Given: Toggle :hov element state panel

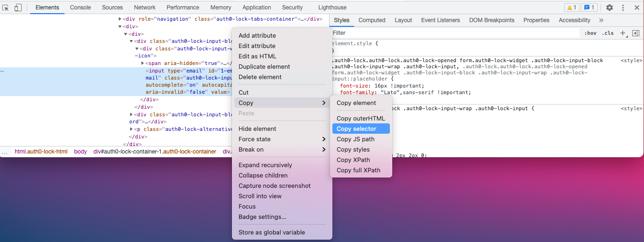Looking at the screenshot, I should (x=590, y=33).
